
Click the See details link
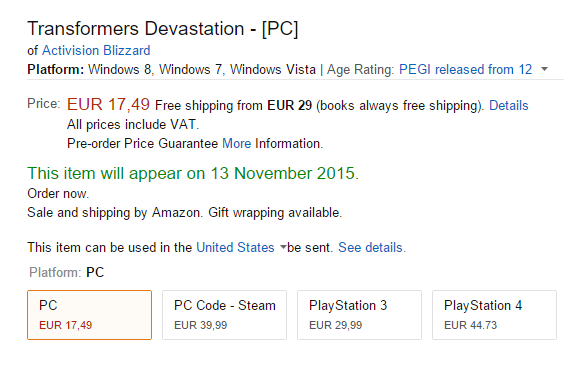[x=372, y=248]
